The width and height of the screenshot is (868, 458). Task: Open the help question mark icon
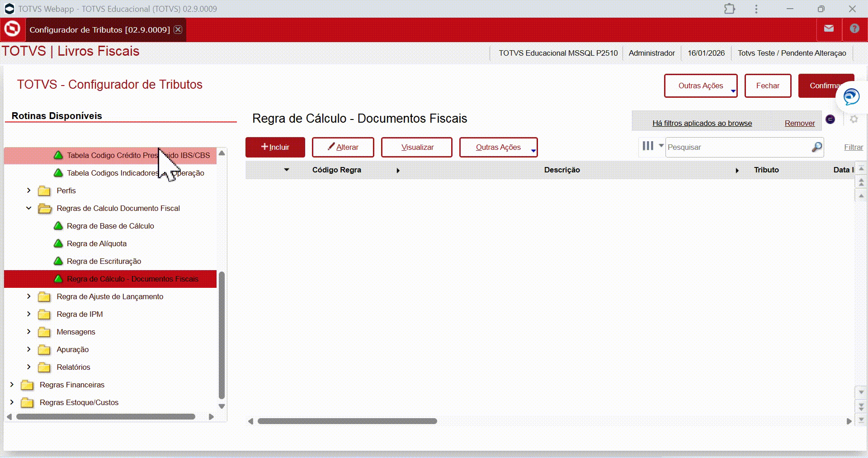854,29
